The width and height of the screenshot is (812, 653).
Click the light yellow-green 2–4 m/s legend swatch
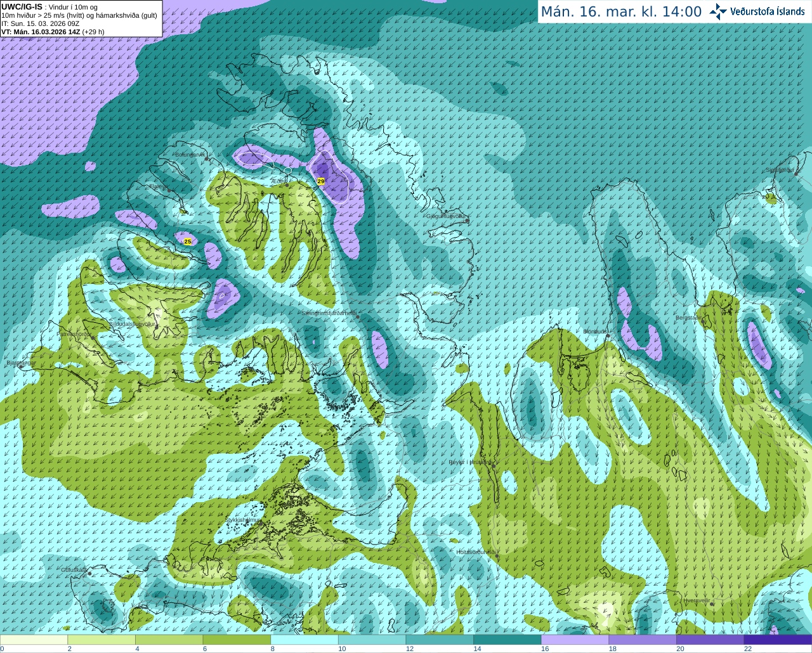point(101,640)
